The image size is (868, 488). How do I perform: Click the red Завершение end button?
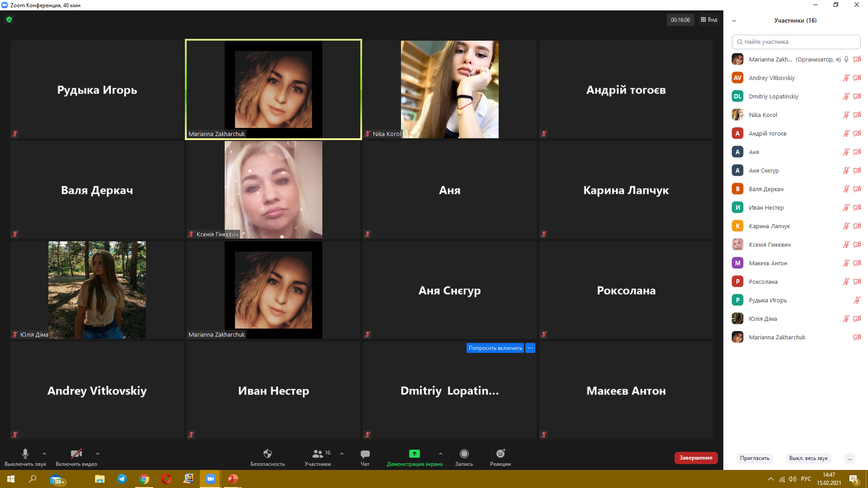(x=696, y=458)
